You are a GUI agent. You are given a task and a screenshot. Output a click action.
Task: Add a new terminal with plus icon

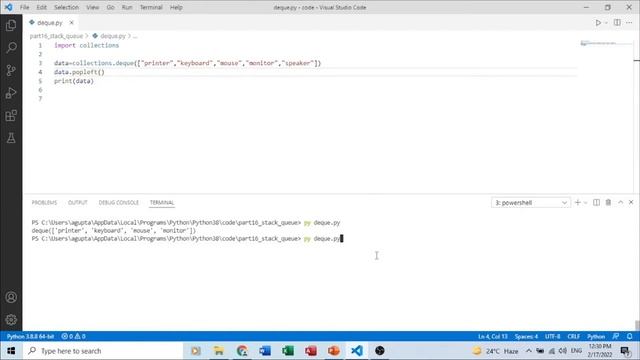click(x=578, y=202)
